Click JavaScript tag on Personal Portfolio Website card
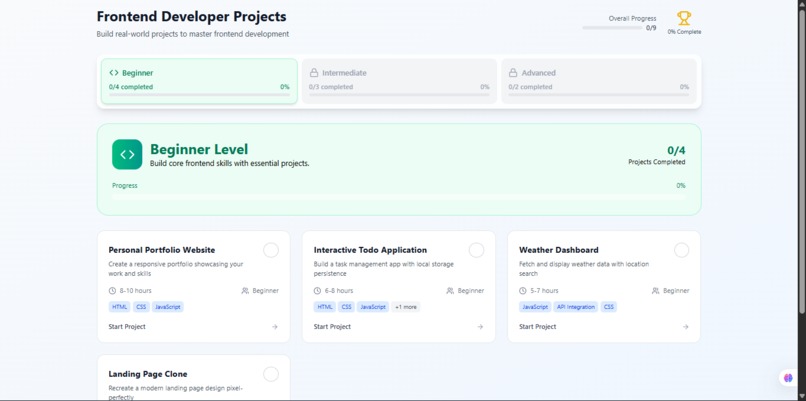 168,307
